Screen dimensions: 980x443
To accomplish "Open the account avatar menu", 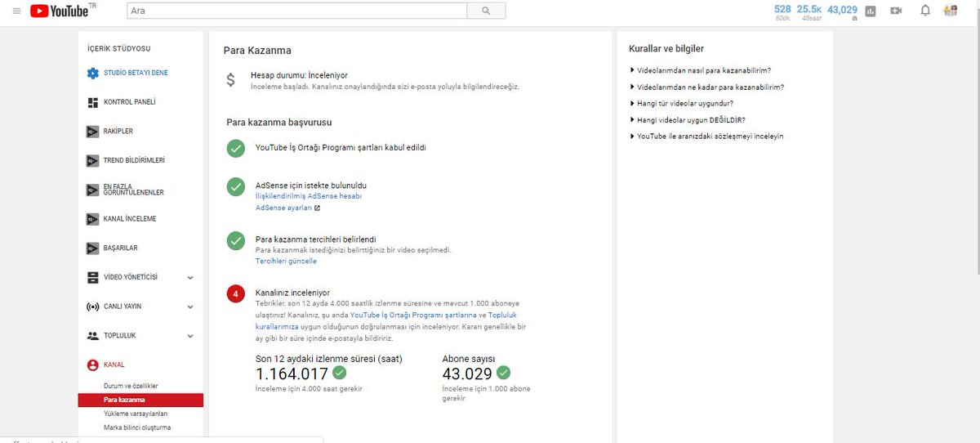I will click(x=950, y=11).
